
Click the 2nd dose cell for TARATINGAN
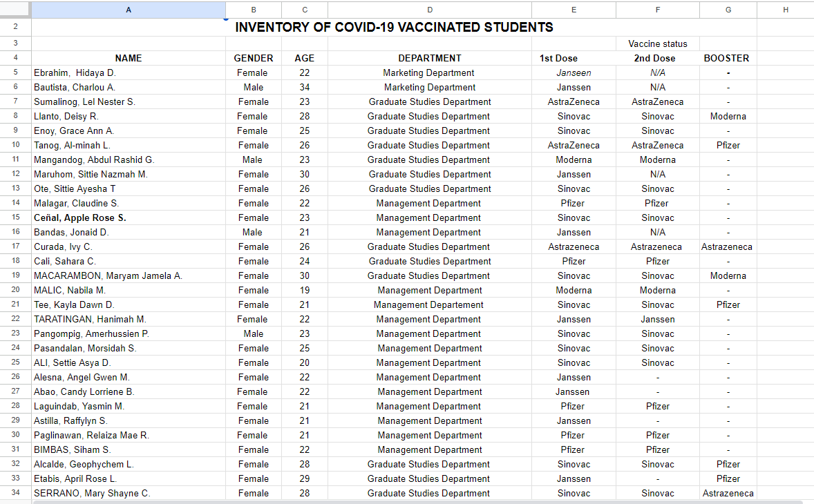point(657,319)
